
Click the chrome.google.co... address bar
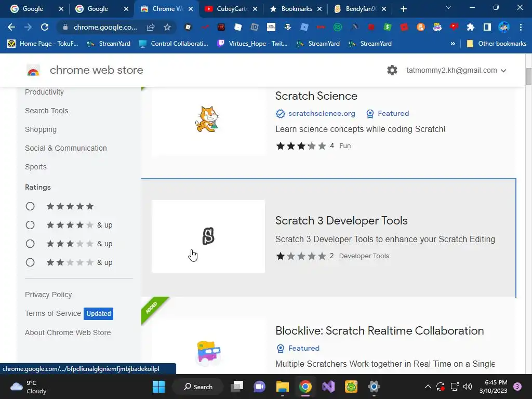tap(105, 27)
